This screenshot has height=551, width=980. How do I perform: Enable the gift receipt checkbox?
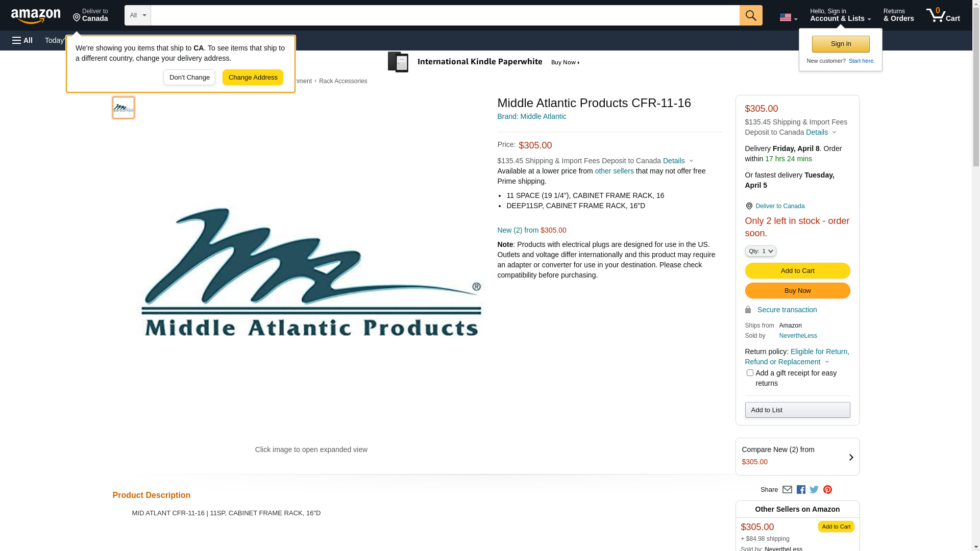point(750,373)
